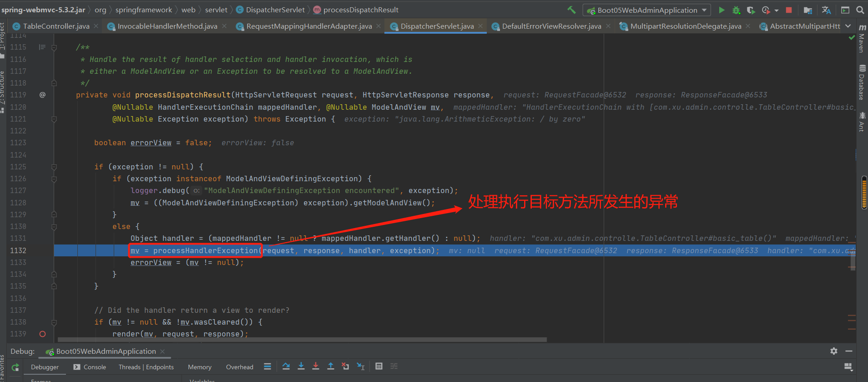Click 'spring-webmvc-5.3.2.jar' breadcrumb
The width and height of the screenshot is (868, 382).
click(x=43, y=10)
